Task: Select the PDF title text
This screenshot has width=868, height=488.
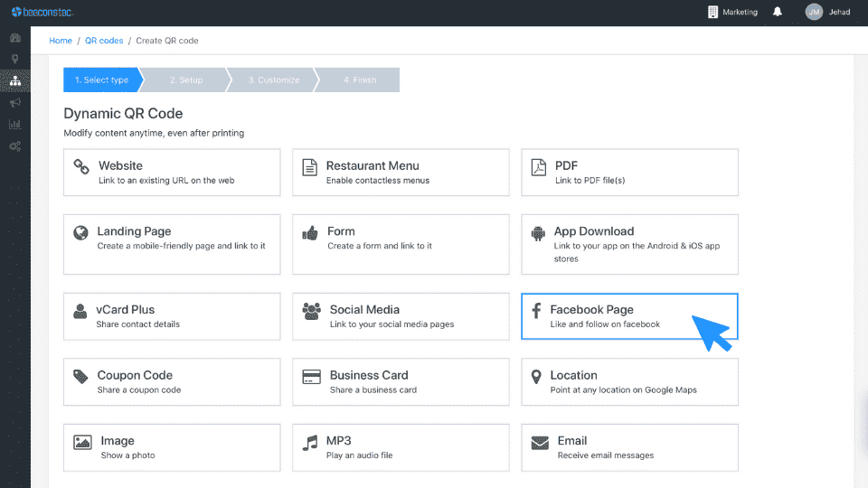Action: tap(566, 165)
